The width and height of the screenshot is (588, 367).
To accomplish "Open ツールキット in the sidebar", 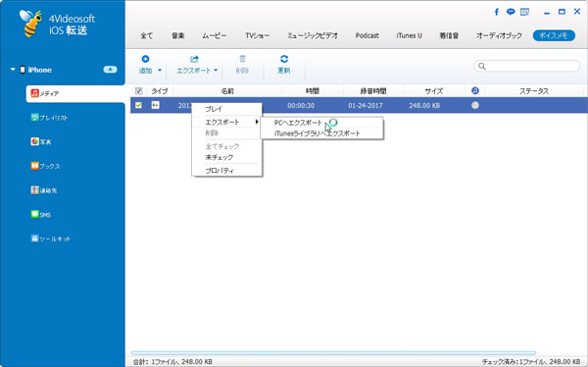I will pyautogui.click(x=51, y=238).
